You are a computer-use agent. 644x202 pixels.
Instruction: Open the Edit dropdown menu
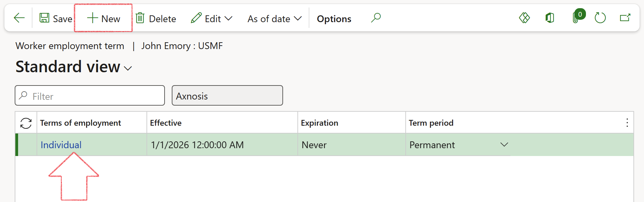point(212,18)
